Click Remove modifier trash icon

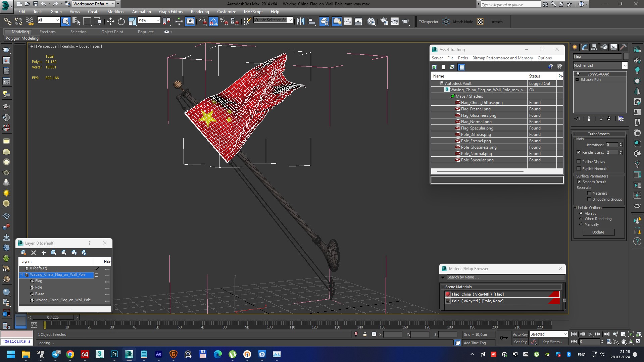[609, 118]
